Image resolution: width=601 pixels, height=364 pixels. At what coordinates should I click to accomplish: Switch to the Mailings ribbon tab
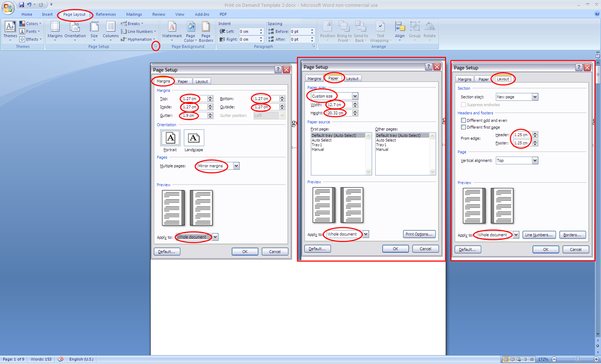coord(134,14)
